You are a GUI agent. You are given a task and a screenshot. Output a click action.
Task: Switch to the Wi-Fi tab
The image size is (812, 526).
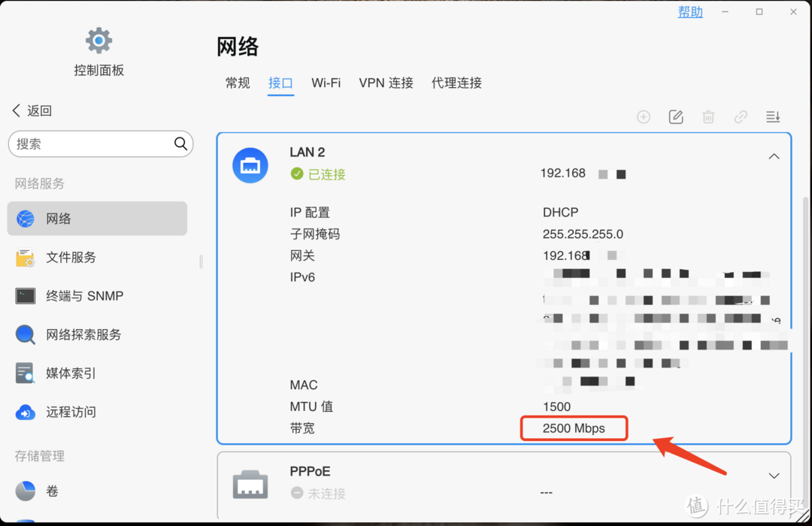pyautogui.click(x=326, y=83)
